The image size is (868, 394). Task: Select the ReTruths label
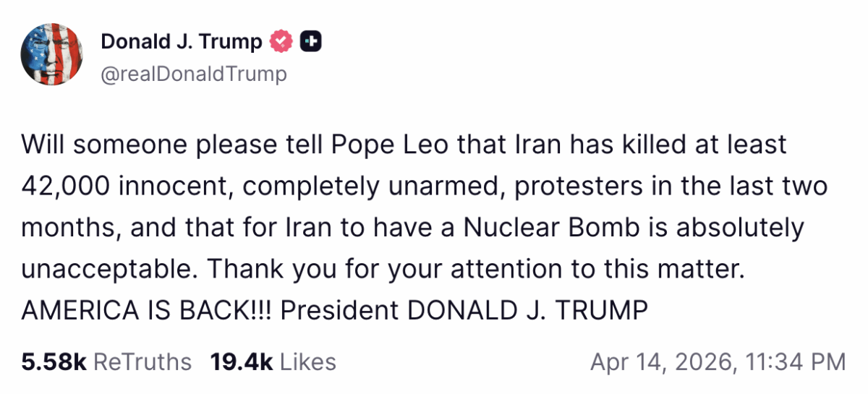click(143, 361)
